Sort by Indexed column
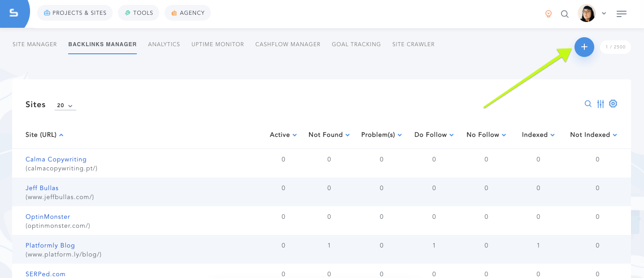The image size is (644, 278). [x=538, y=135]
